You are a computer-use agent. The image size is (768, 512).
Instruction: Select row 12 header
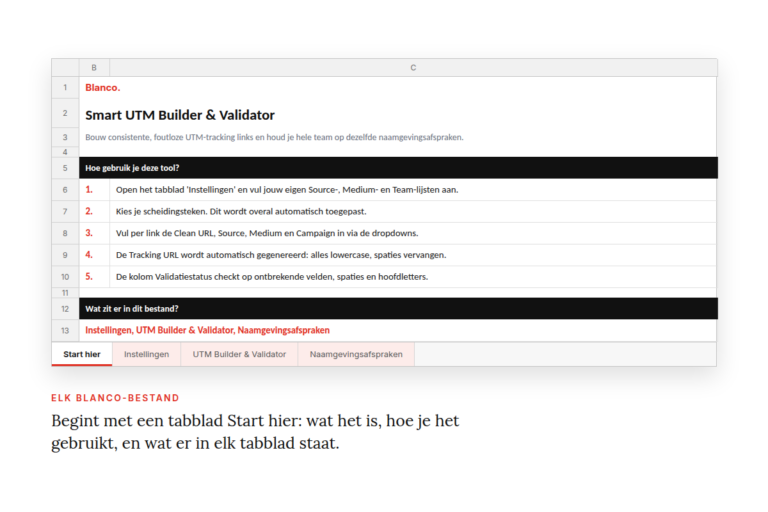tap(65, 309)
